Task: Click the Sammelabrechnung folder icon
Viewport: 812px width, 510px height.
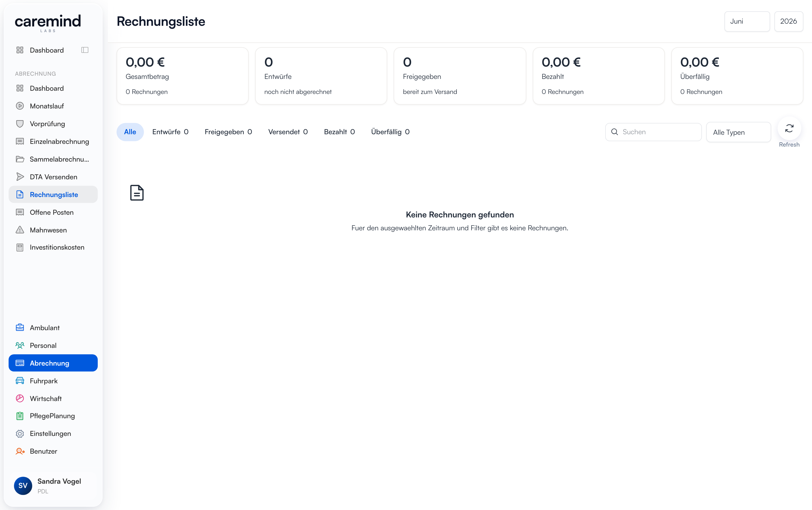Action: (20, 159)
